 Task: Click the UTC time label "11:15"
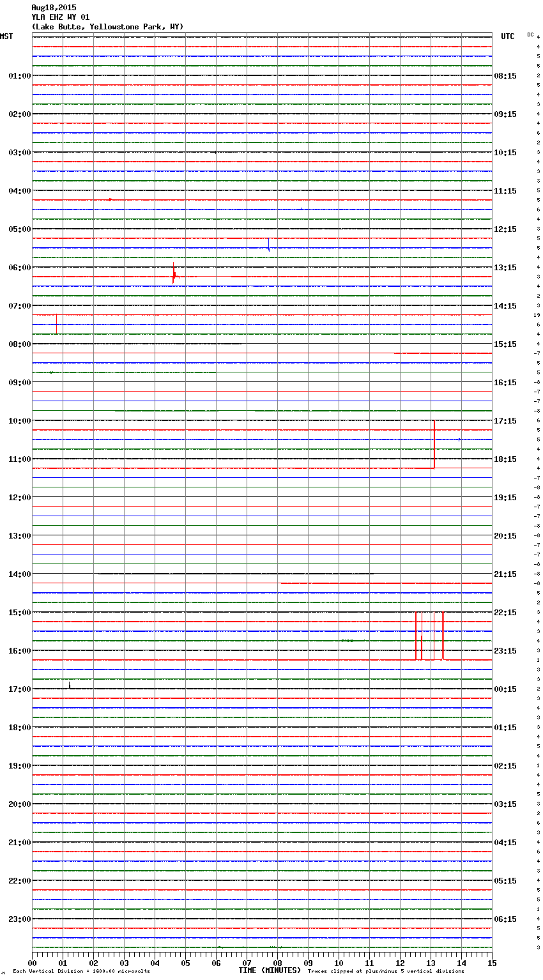[505, 191]
